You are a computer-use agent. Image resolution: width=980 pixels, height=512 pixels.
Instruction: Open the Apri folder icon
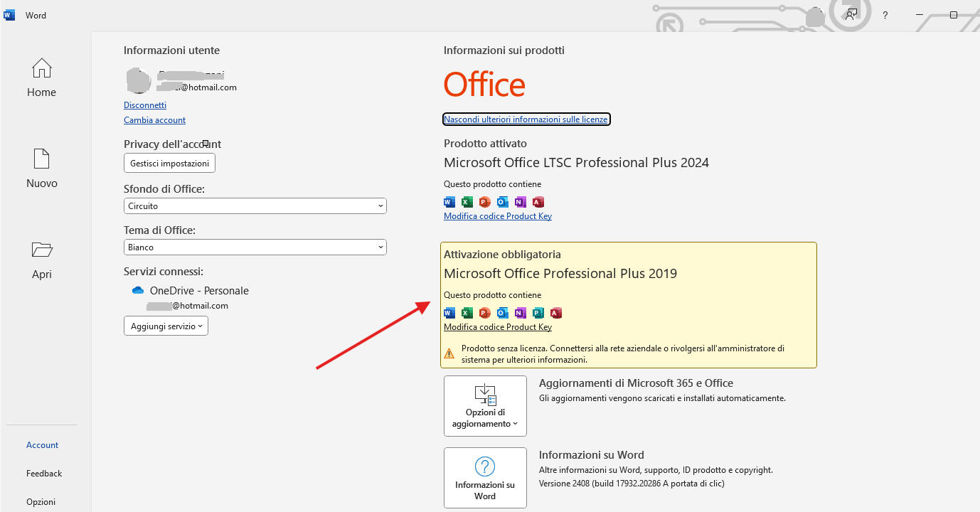pos(41,250)
